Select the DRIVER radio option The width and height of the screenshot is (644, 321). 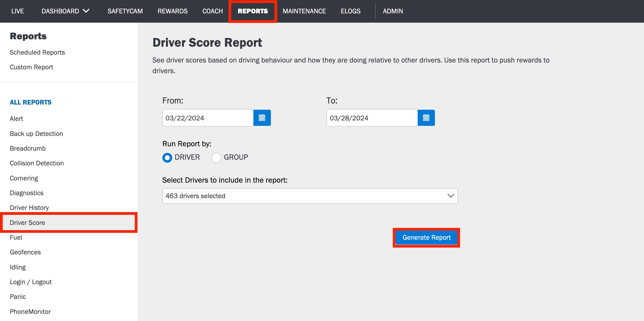[167, 157]
